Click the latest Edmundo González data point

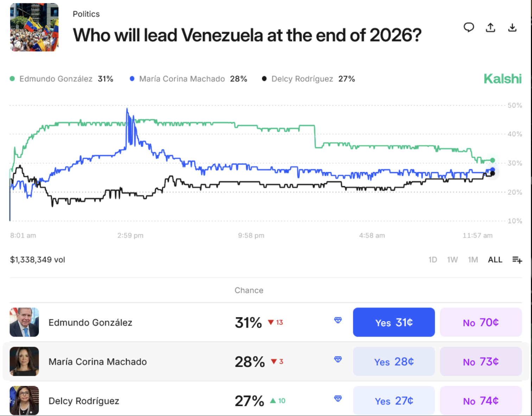492,160
